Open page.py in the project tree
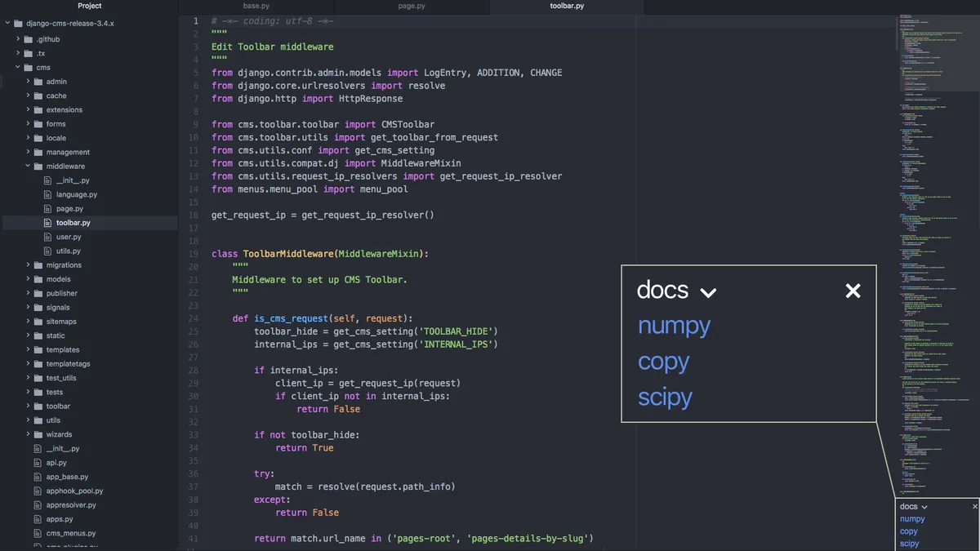This screenshot has width=980, height=551. (69, 209)
